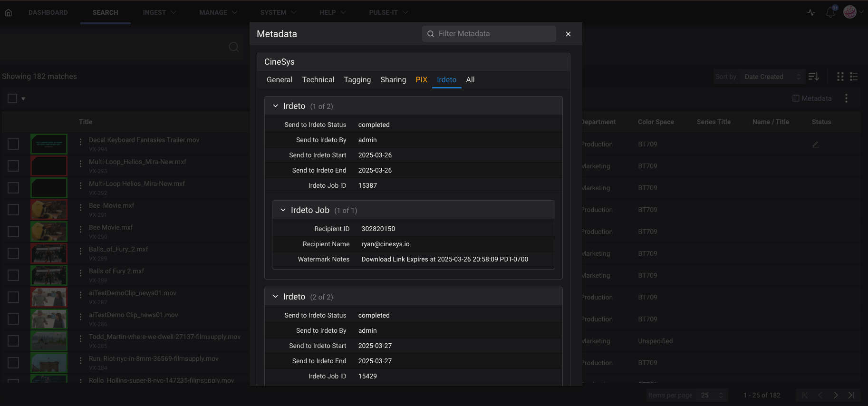The image size is (868, 406).
Task: Toggle the select-all checkbox
Action: pos(12,98)
